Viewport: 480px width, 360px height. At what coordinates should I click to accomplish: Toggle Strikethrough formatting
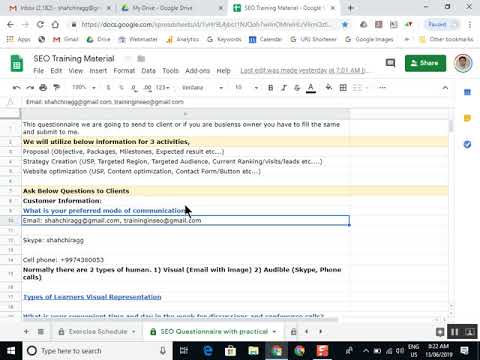(297, 88)
